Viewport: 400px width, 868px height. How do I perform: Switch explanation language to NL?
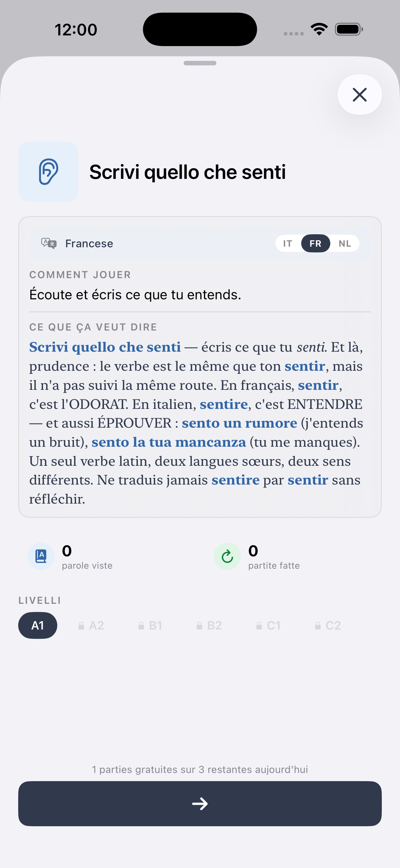pyautogui.click(x=345, y=243)
